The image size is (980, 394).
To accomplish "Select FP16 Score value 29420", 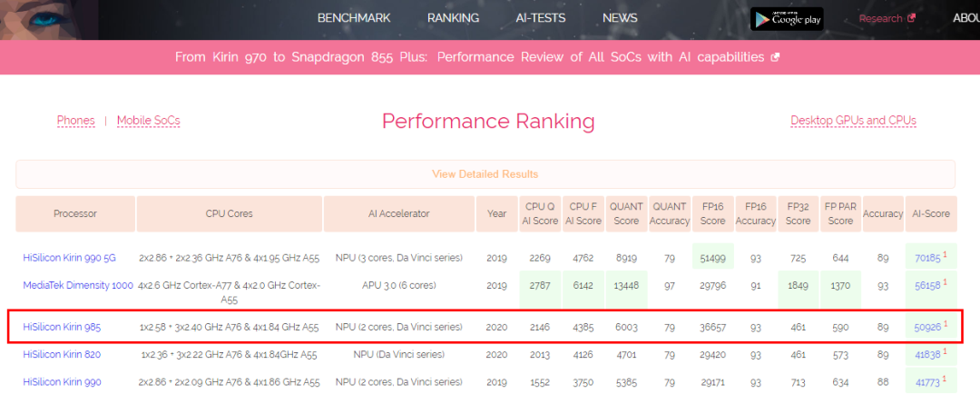I will [x=712, y=355].
